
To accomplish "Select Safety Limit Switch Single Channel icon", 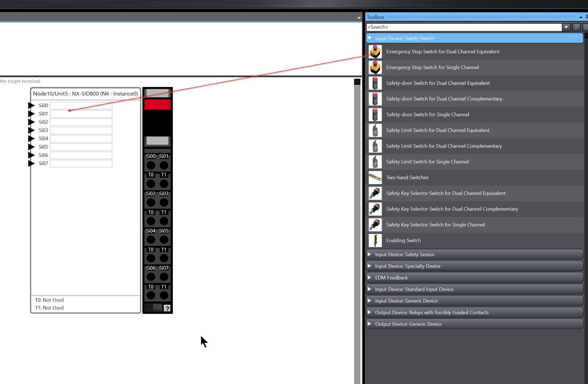I will click(375, 162).
